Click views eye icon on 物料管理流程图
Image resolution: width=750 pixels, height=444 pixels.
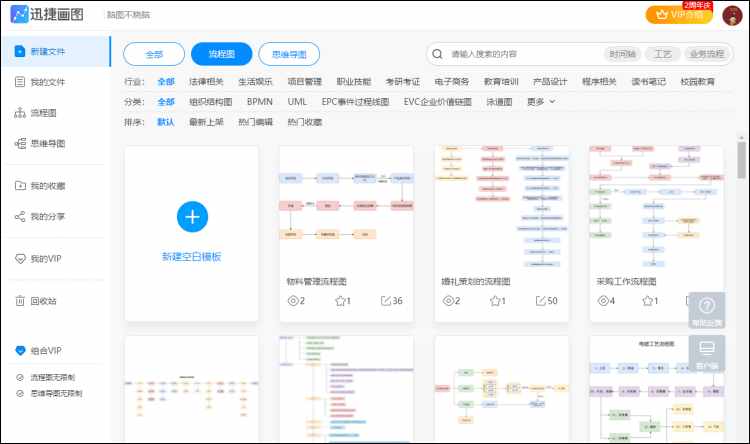point(292,300)
